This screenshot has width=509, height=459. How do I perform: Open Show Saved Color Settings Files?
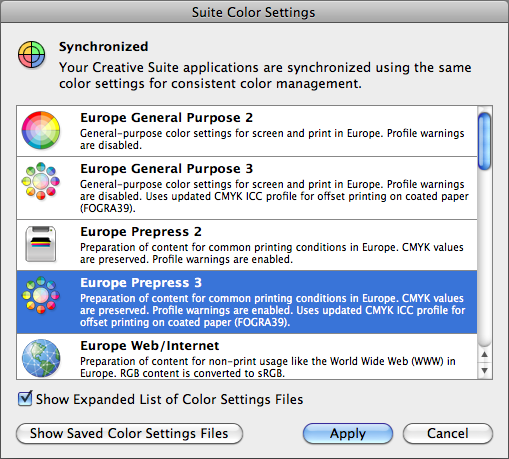coord(129,433)
